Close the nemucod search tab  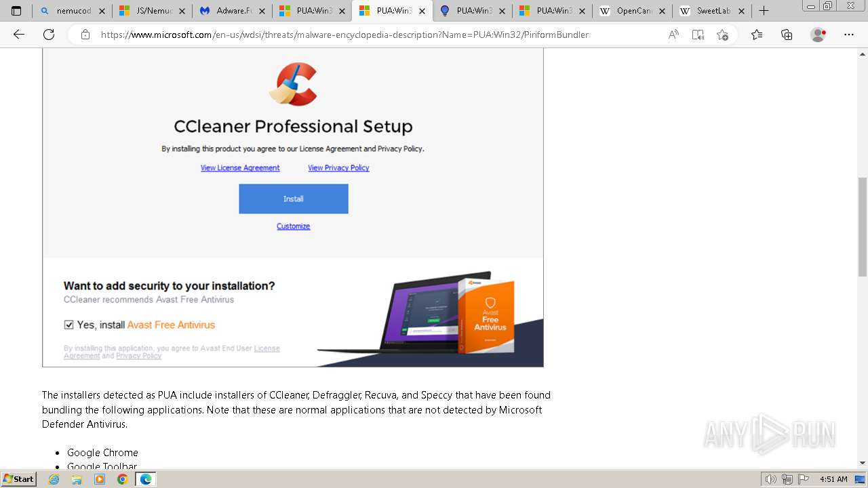(x=102, y=11)
